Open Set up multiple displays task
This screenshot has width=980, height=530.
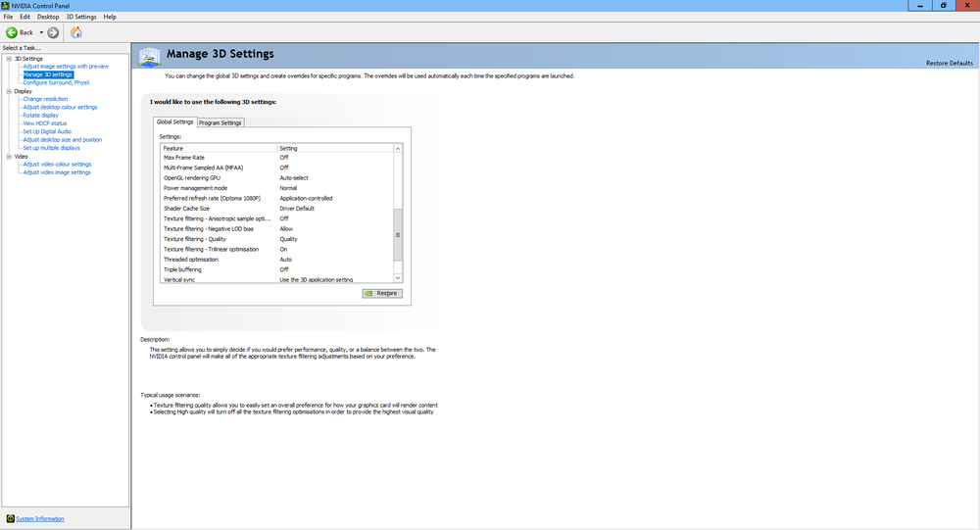51,148
